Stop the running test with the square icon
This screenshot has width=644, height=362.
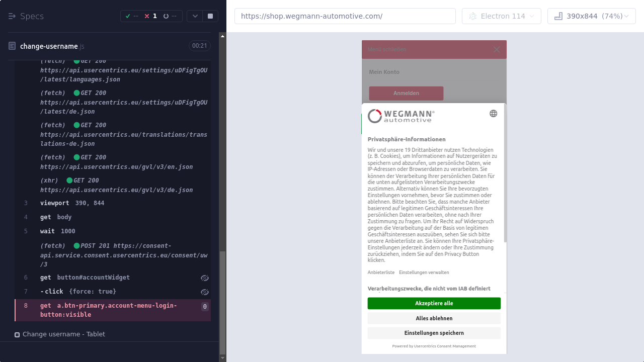pyautogui.click(x=210, y=16)
